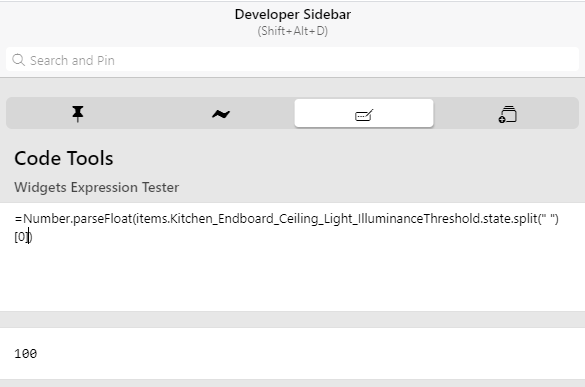The height and width of the screenshot is (387, 585).
Task: Focus the Search and Pin field
Action: click(x=292, y=59)
